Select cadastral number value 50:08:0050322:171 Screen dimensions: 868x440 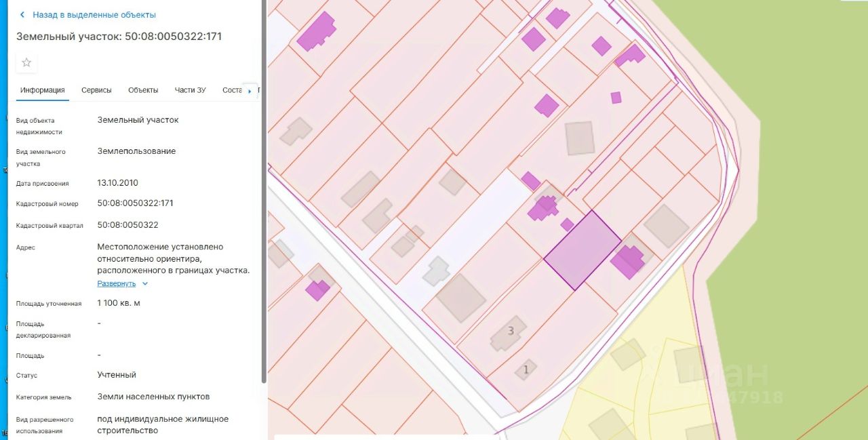pos(136,203)
